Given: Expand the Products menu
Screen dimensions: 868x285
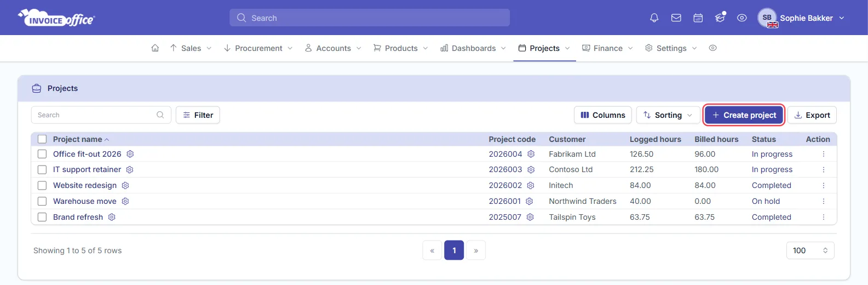Looking at the screenshot, I should [401, 48].
